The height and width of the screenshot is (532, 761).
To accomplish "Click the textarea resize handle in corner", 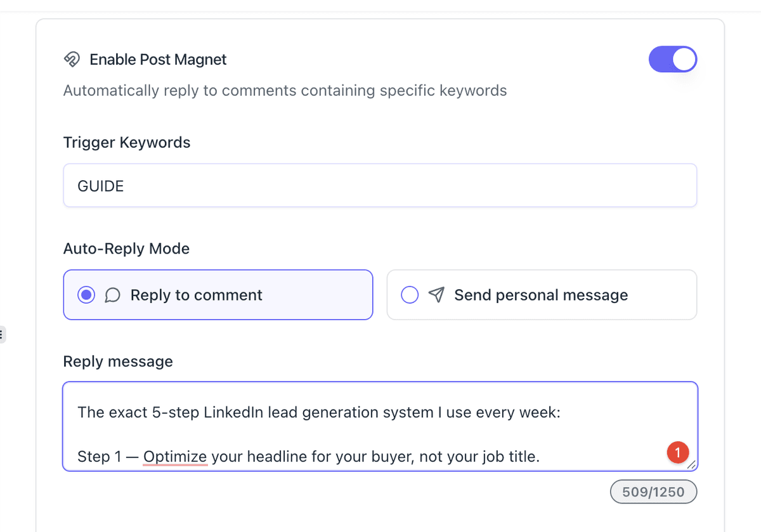I will point(691,465).
